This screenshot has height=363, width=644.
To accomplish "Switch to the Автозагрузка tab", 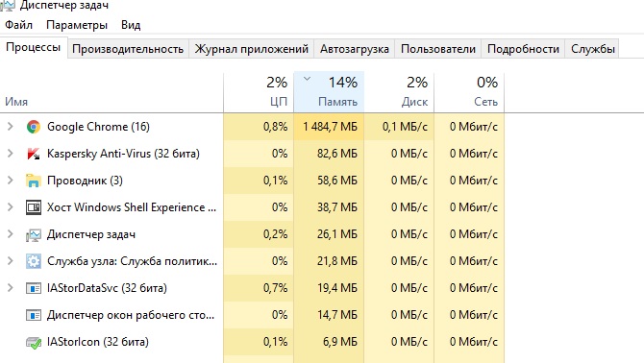I will [x=355, y=49].
